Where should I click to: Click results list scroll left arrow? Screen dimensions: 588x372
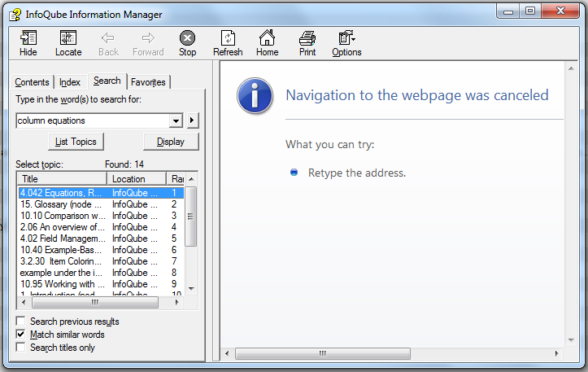tap(24, 302)
